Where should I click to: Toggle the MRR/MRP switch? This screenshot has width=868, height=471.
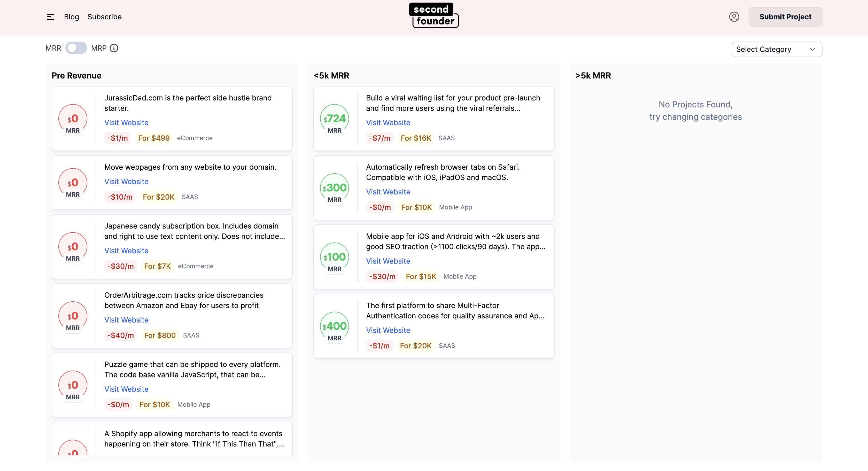coord(76,48)
